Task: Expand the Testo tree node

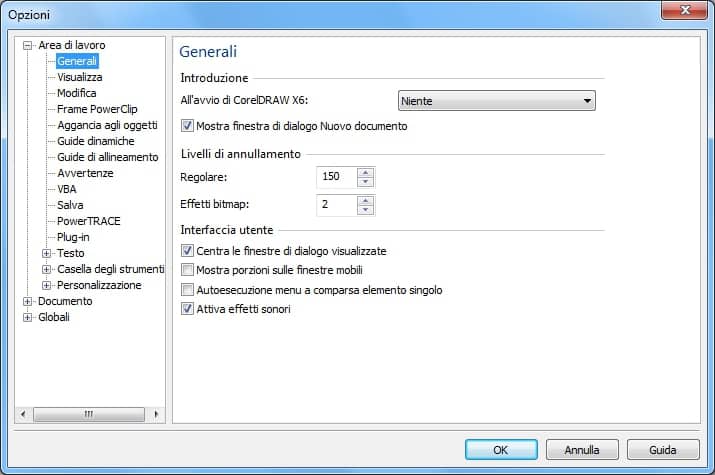Action: [46, 253]
